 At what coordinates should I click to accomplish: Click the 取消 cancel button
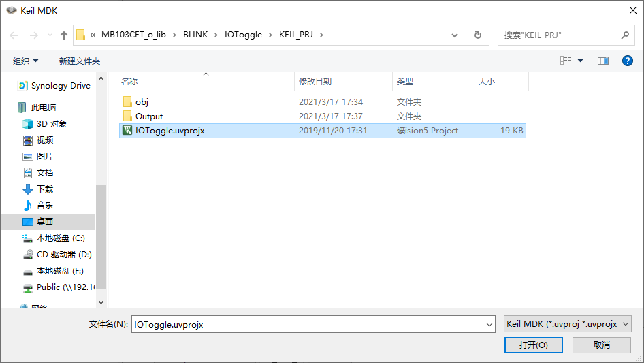pyautogui.click(x=602, y=345)
